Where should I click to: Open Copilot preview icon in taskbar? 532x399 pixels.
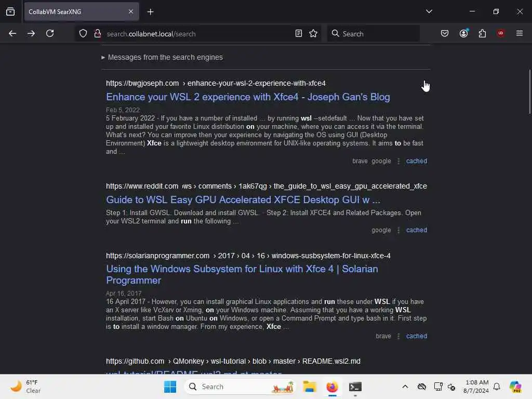click(x=515, y=387)
